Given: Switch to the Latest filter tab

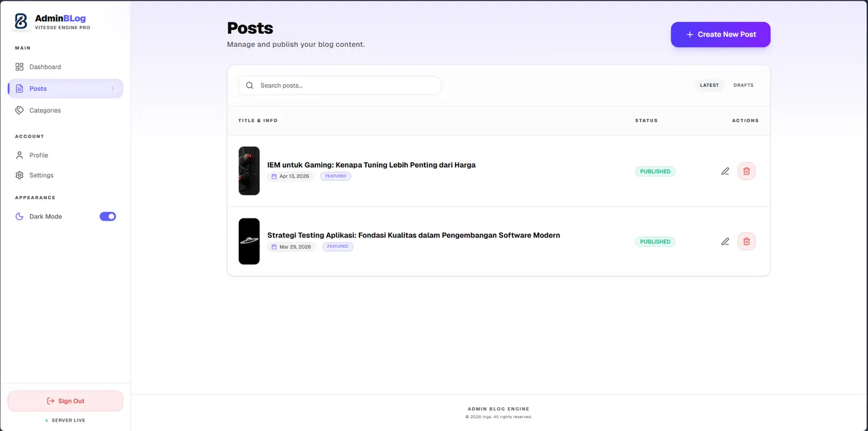Looking at the screenshot, I should coord(709,86).
